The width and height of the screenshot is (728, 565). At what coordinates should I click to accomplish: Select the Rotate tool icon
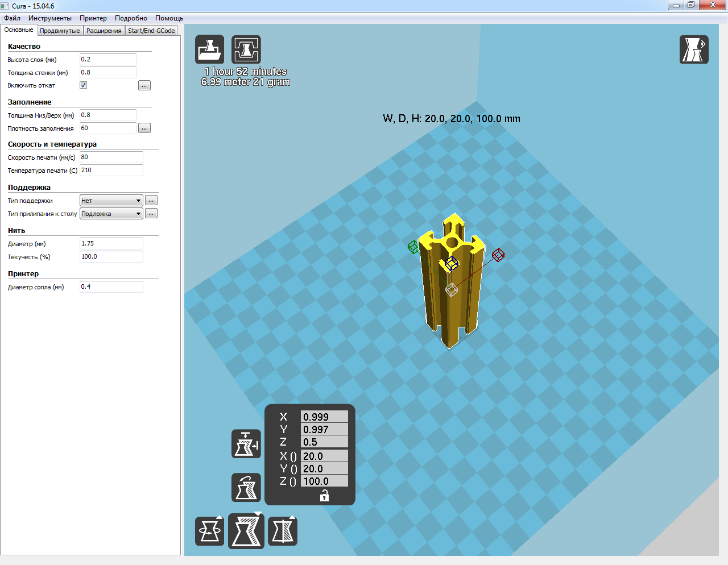[x=210, y=531]
